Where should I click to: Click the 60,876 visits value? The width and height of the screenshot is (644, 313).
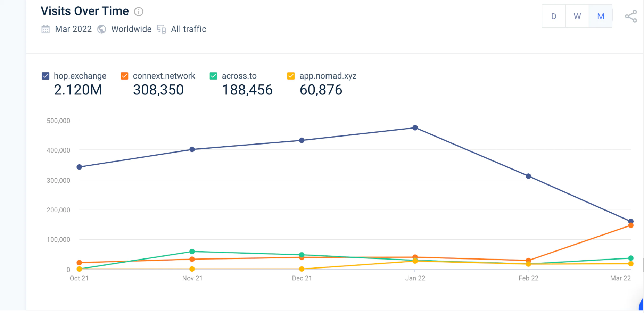pyautogui.click(x=321, y=90)
